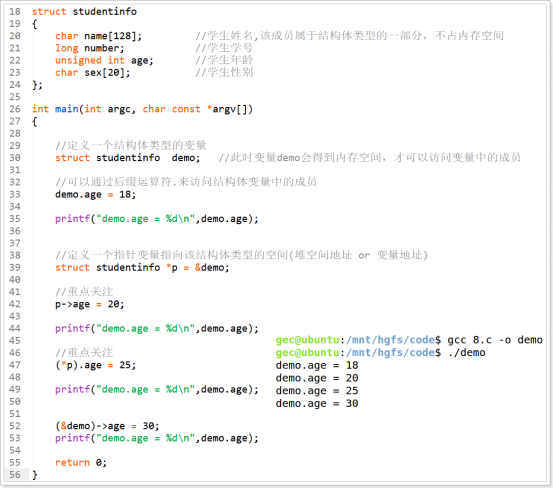
Task: Click the unsigned int age declaration
Action: (104, 61)
